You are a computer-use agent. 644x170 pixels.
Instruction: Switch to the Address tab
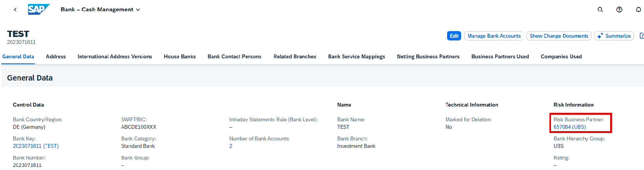(x=56, y=56)
